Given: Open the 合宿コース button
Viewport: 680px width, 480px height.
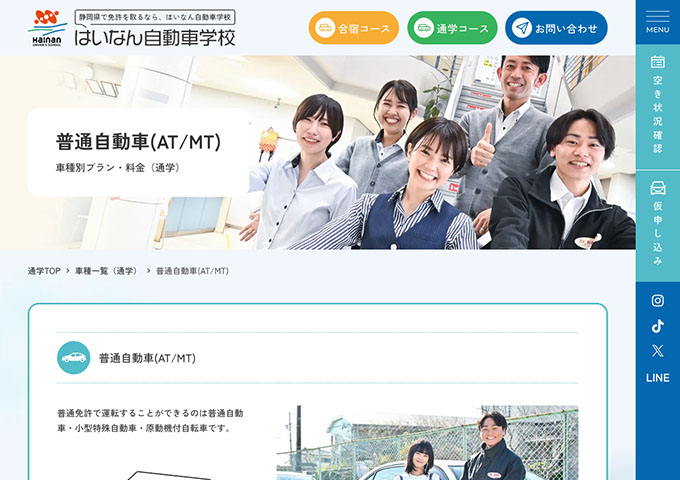Looking at the screenshot, I should point(353,28).
